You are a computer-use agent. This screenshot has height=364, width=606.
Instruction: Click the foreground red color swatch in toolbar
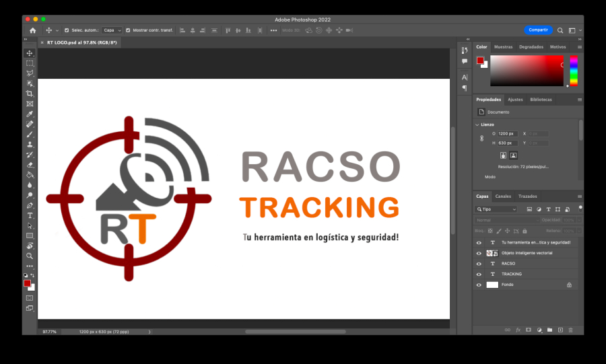[28, 283]
